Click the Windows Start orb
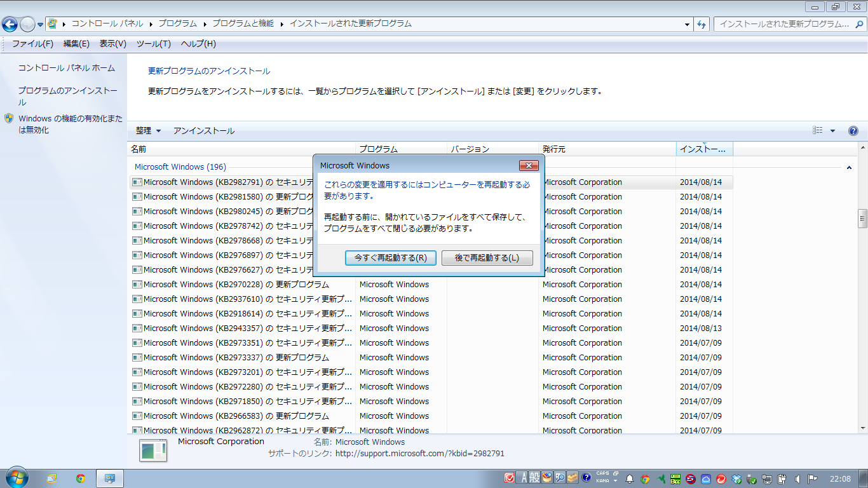 pyautogui.click(x=16, y=478)
